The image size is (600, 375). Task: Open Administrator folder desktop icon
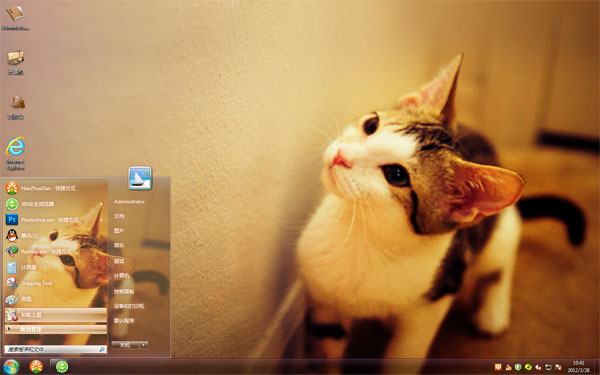15,17
